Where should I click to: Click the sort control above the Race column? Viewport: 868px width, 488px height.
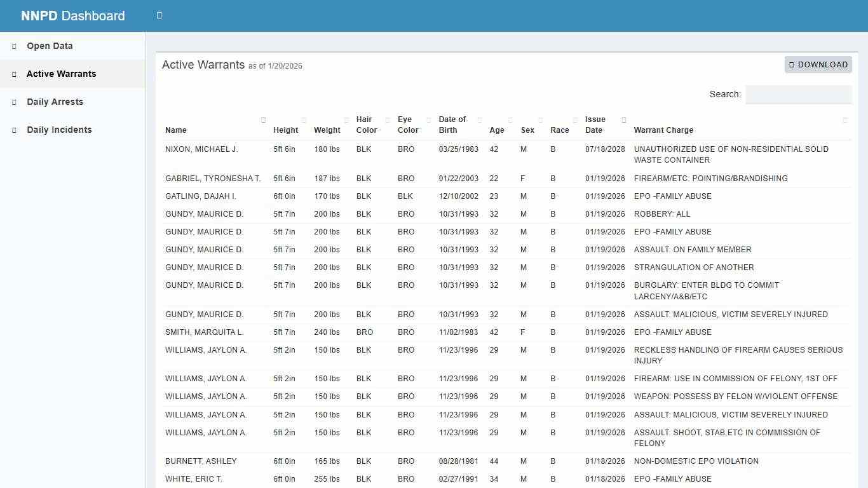[x=574, y=119]
